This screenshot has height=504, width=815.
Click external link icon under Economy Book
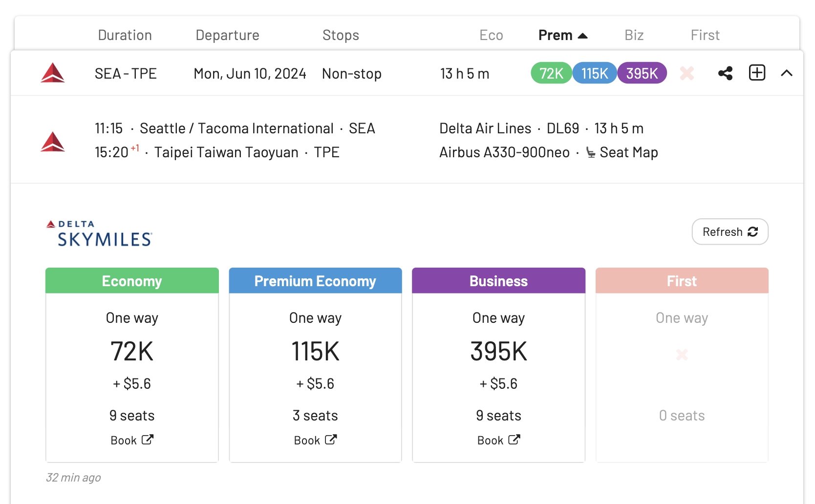click(x=148, y=440)
